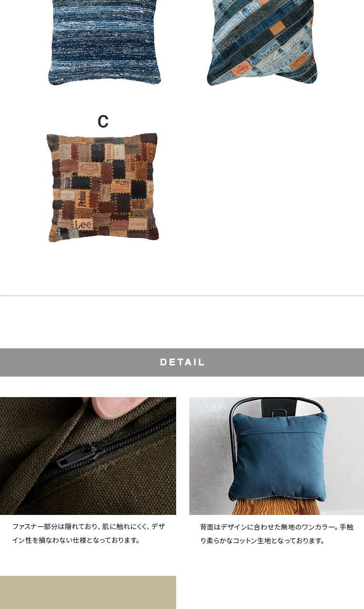Screen dimensions: 364x609
Task: Click the letter C variant label
Action: (x=103, y=122)
